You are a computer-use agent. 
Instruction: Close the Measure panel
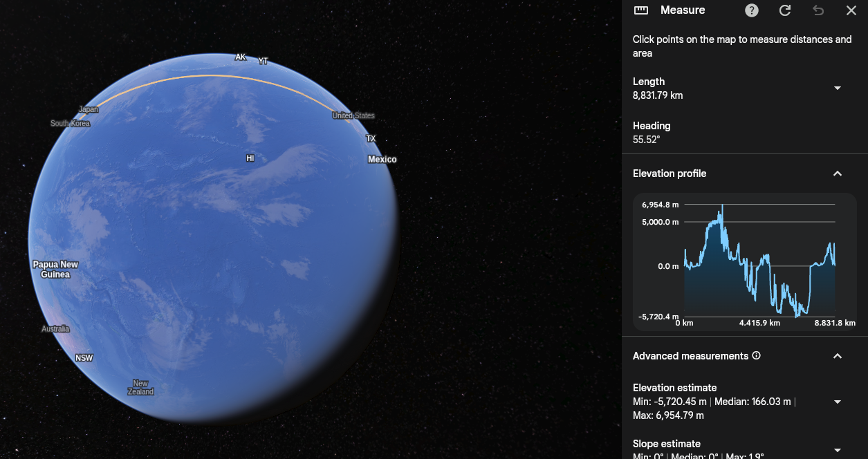tap(851, 10)
